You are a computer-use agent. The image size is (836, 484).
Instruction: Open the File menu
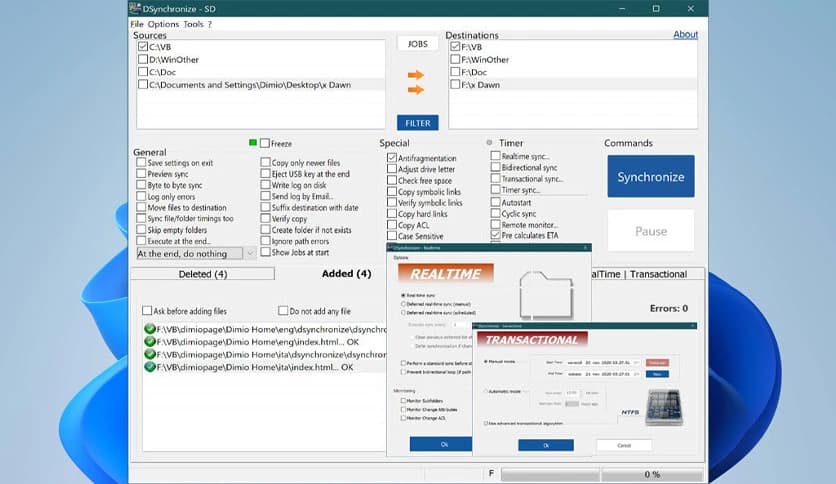click(137, 24)
